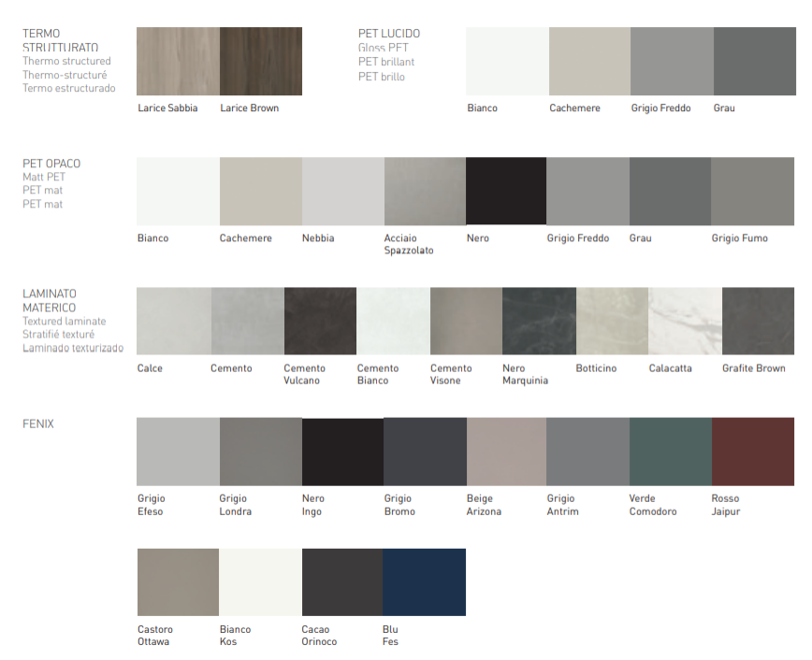Click the PET OPACO heading
Image resolution: width=812 pixels, height=660 pixels.
click(x=51, y=164)
